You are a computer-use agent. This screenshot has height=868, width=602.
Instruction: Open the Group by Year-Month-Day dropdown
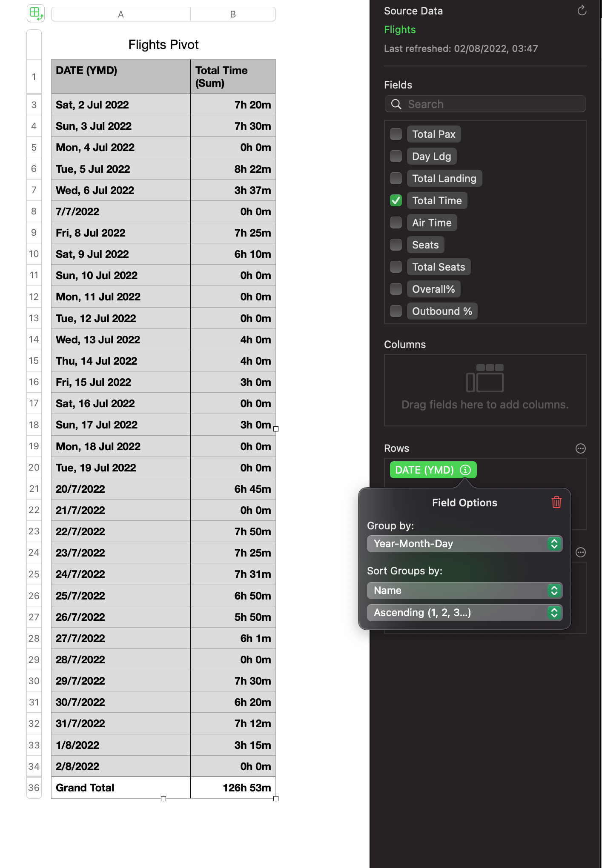[464, 544]
